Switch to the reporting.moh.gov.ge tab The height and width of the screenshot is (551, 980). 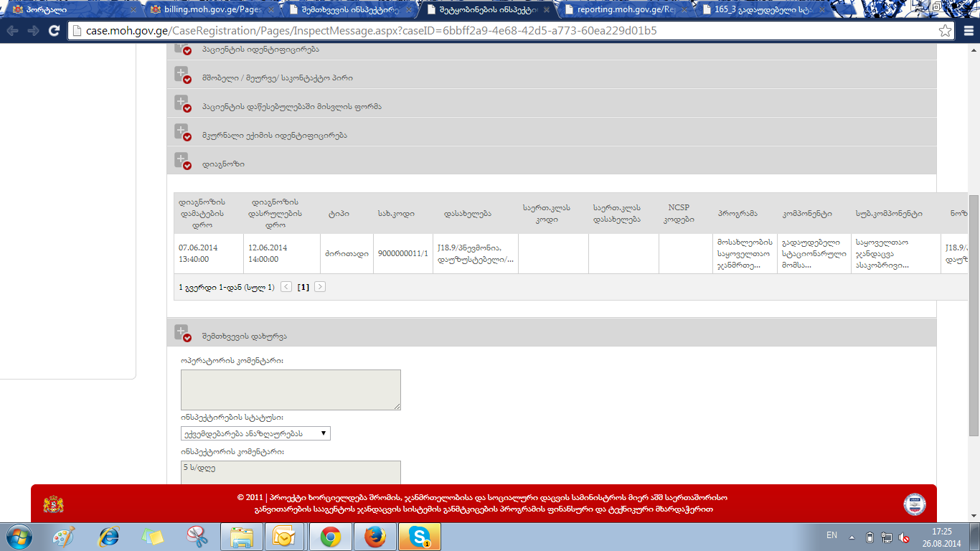pos(624,10)
